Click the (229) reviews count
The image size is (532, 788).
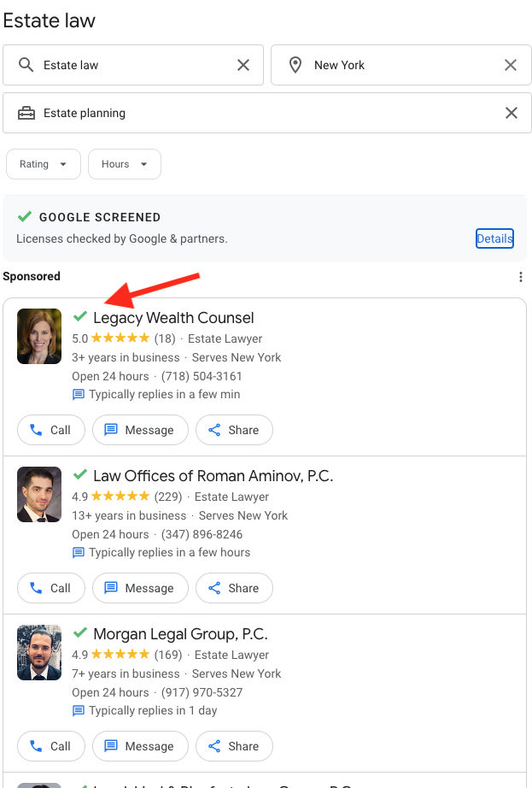pos(168,497)
